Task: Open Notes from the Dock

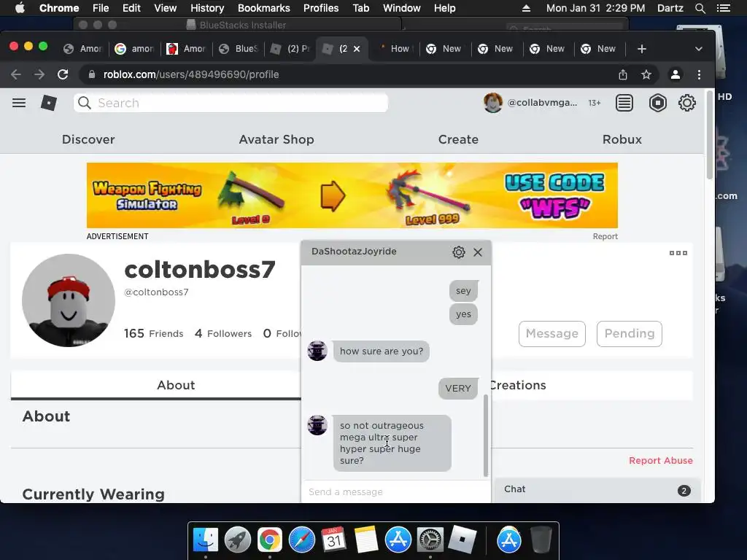Action: 365,540
